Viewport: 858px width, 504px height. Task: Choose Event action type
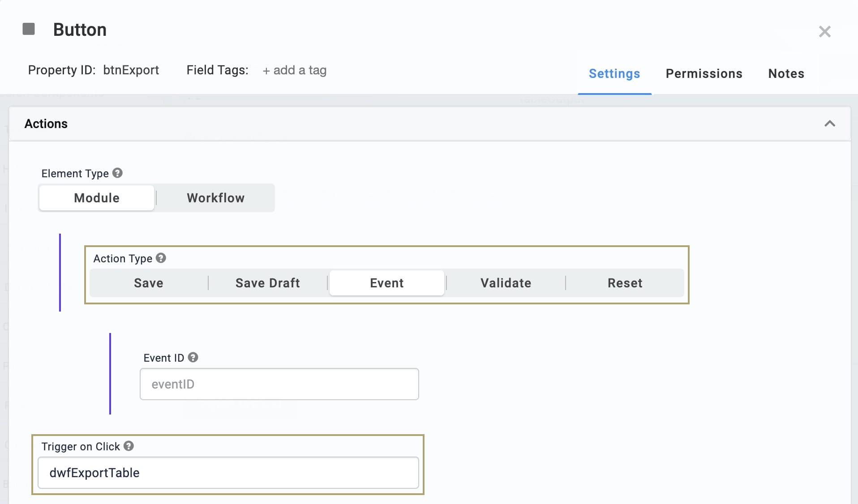(x=387, y=283)
